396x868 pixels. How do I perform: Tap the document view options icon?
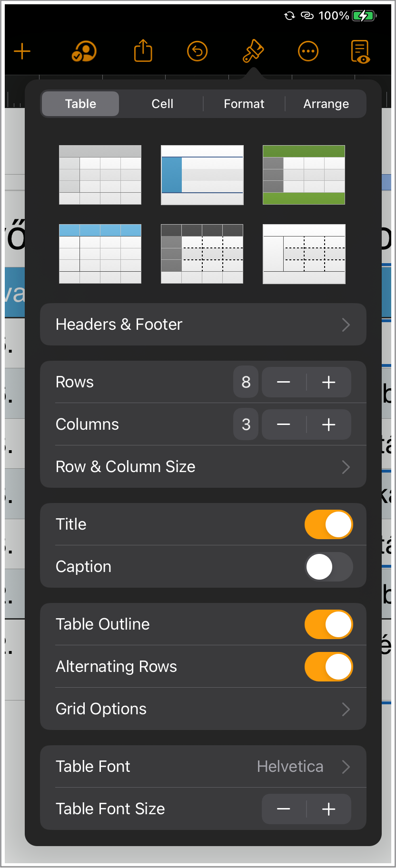(360, 52)
